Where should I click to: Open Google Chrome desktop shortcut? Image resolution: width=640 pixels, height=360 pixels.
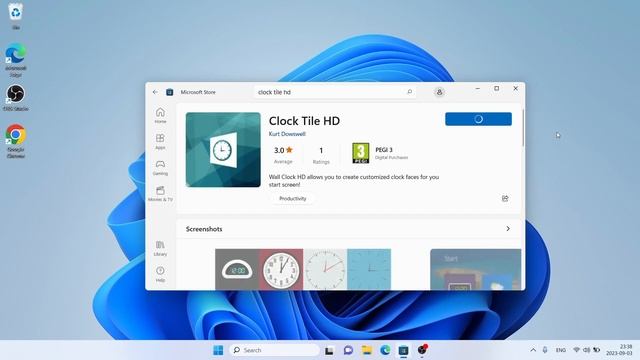16,141
